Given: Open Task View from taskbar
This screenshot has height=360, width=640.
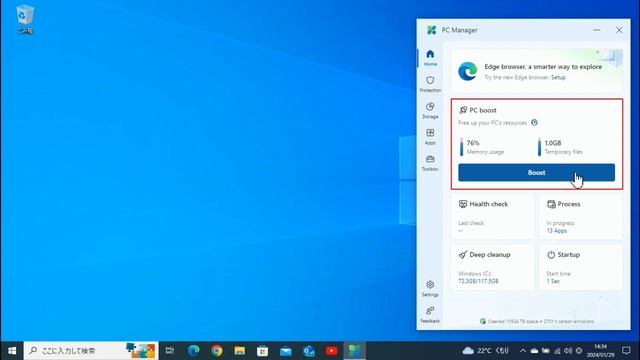Looking at the screenshot, I should point(170,351).
